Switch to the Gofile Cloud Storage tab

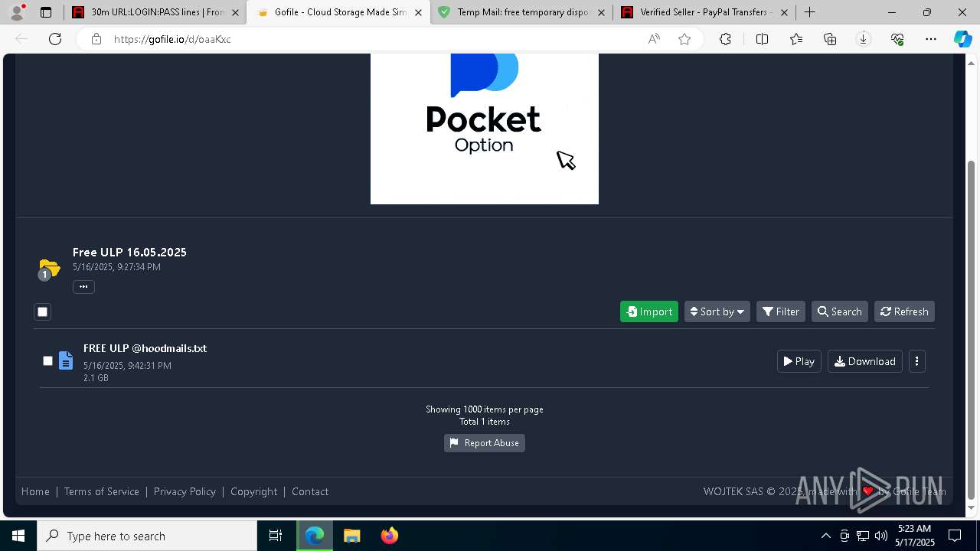[337, 12]
